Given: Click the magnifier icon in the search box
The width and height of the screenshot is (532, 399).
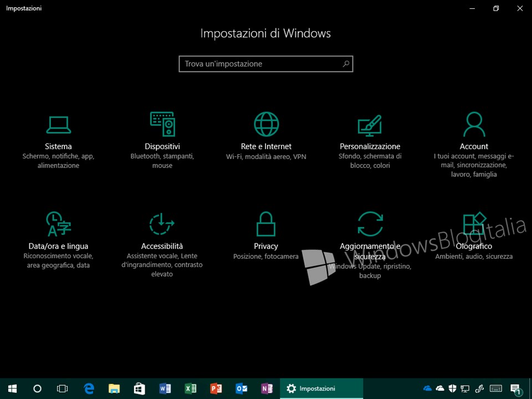Looking at the screenshot, I should pos(346,64).
